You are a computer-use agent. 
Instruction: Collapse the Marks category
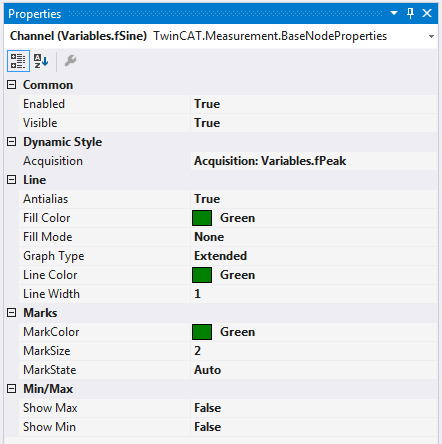[12, 313]
